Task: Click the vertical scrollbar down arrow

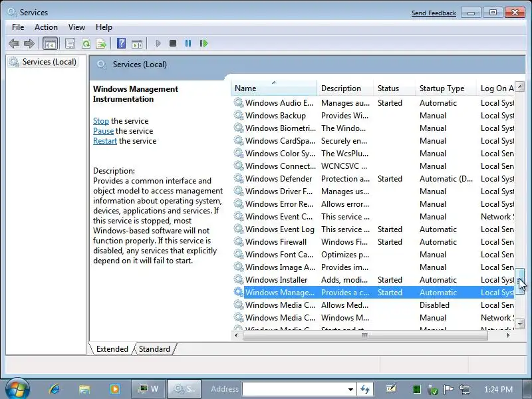Action: pyautogui.click(x=520, y=324)
